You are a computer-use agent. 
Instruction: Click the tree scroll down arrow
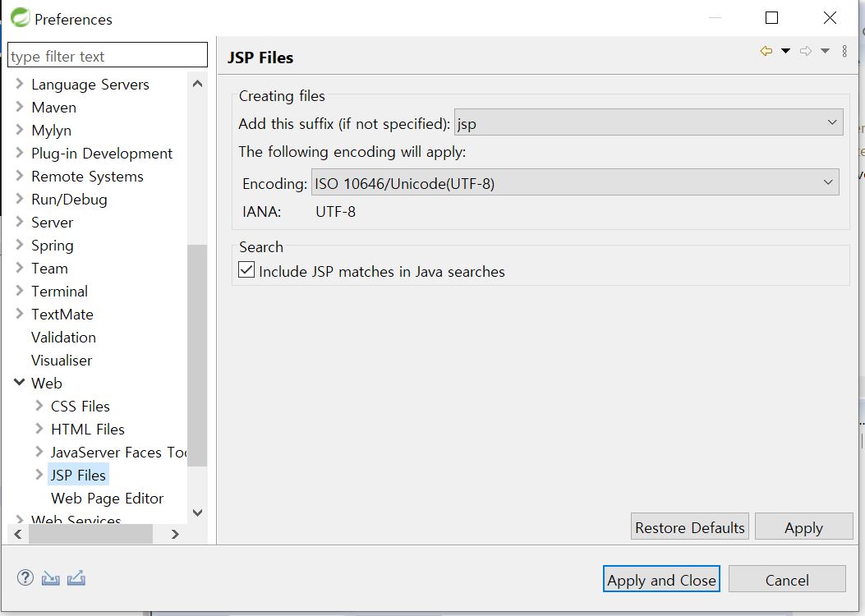[x=197, y=513]
